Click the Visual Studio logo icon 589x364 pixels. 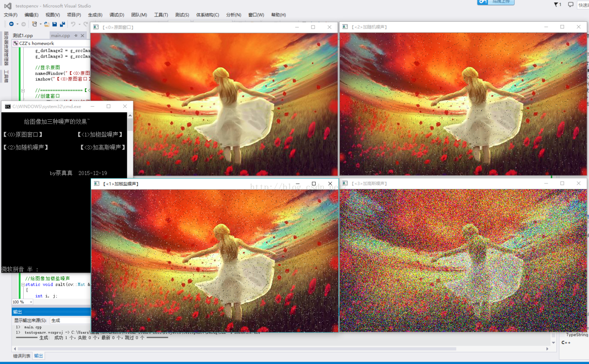pyautogui.click(x=7, y=6)
